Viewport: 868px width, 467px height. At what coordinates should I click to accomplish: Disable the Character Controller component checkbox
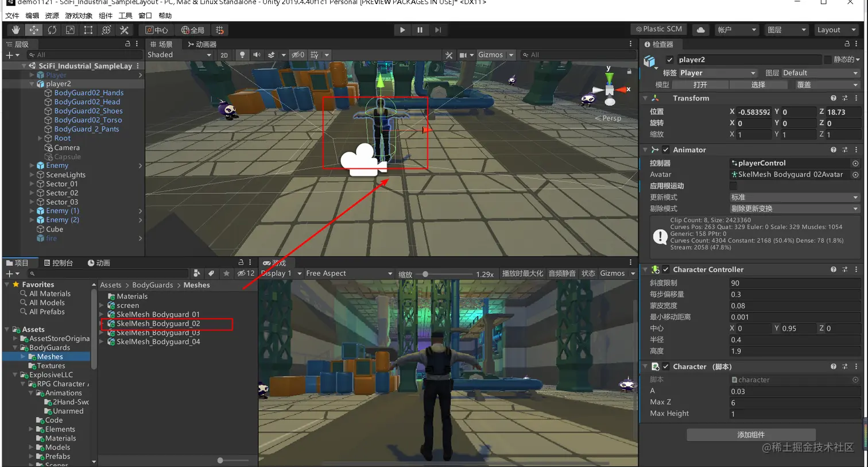point(665,269)
